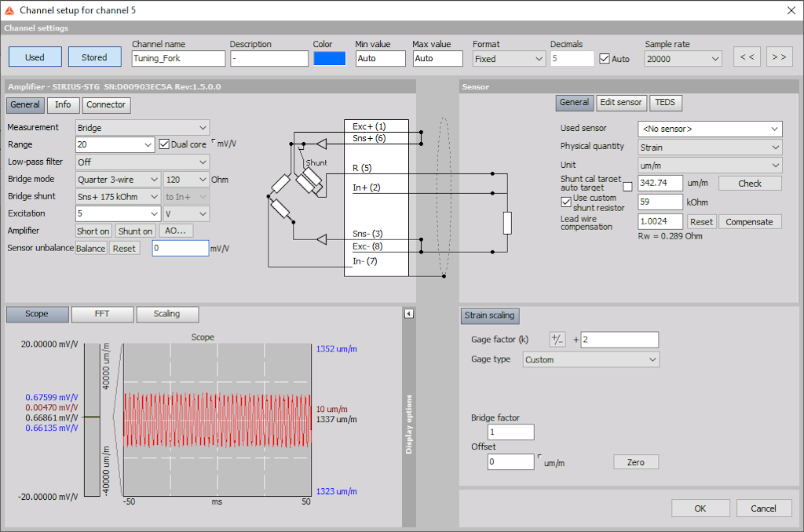Reset lead wire compensation

click(701, 222)
